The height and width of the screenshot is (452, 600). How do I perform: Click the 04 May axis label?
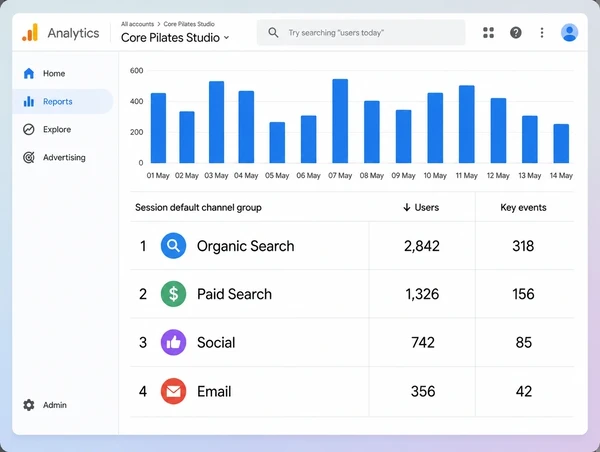coord(246,175)
